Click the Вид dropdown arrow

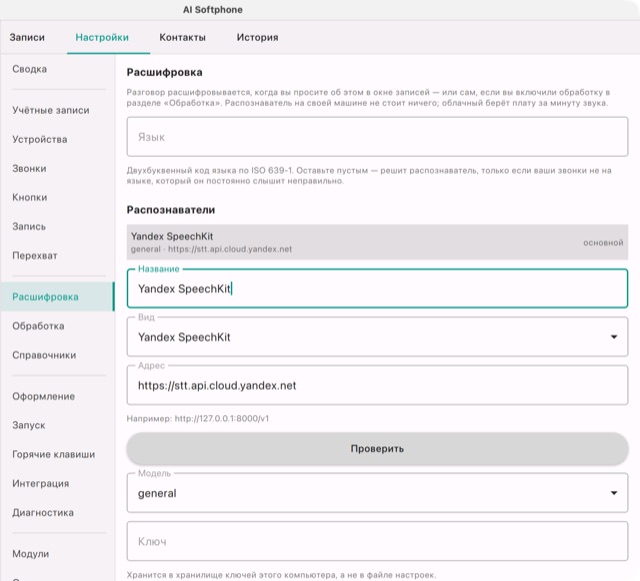point(613,337)
